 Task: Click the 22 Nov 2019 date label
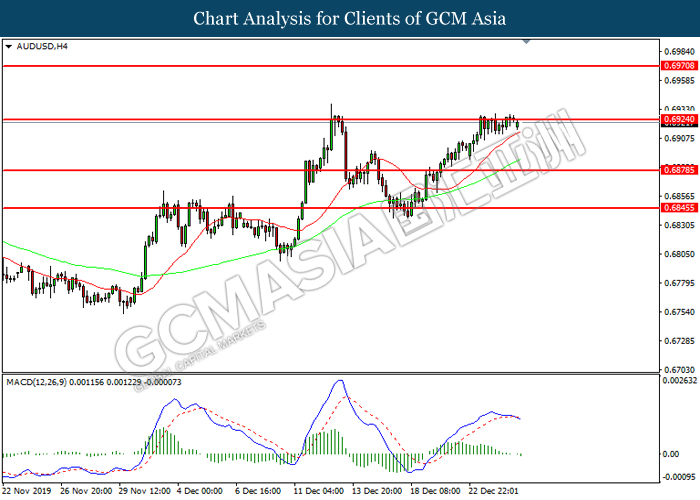(27, 491)
